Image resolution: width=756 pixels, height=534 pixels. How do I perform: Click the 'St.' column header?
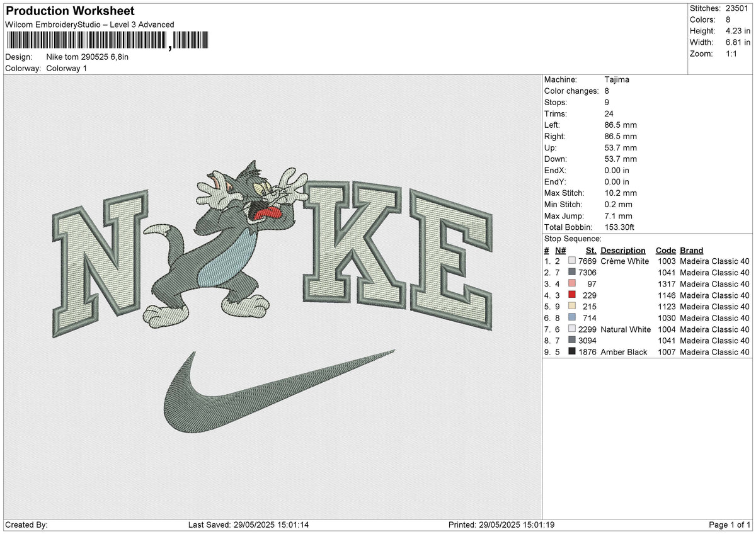click(591, 250)
